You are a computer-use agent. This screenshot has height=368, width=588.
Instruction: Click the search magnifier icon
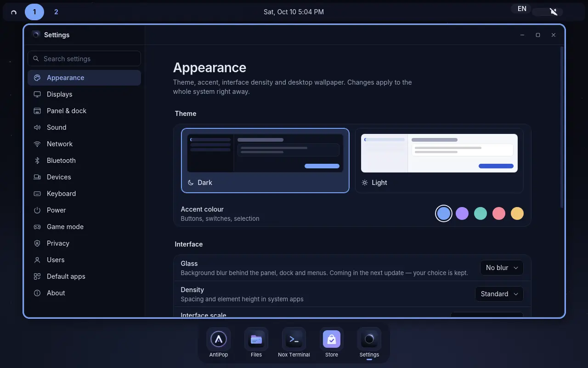pyautogui.click(x=36, y=59)
